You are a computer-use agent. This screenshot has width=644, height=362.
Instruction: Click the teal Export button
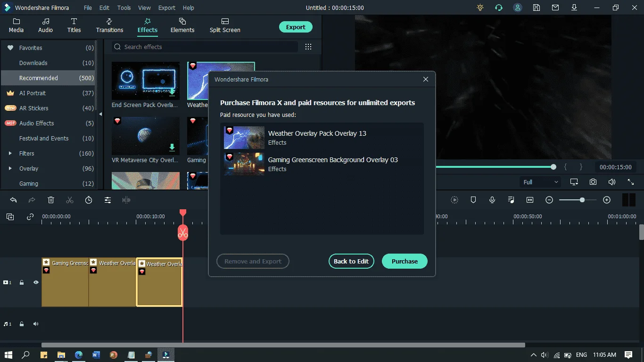296,27
